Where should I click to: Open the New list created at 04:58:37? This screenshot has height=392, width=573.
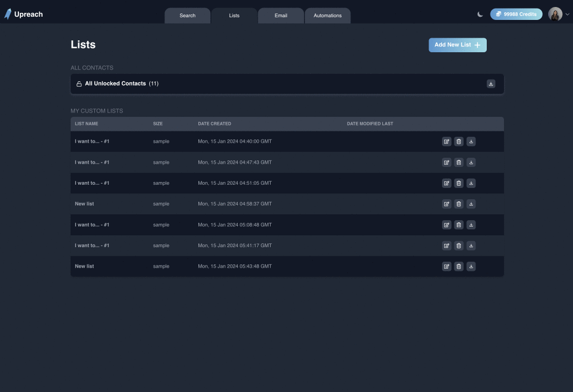click(x=85, y=204)
